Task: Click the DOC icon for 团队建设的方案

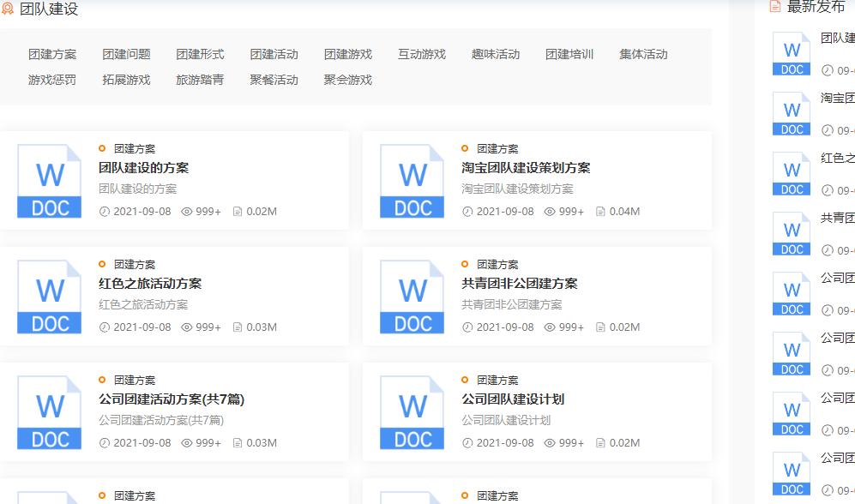Action: click(x=48, y=180)
